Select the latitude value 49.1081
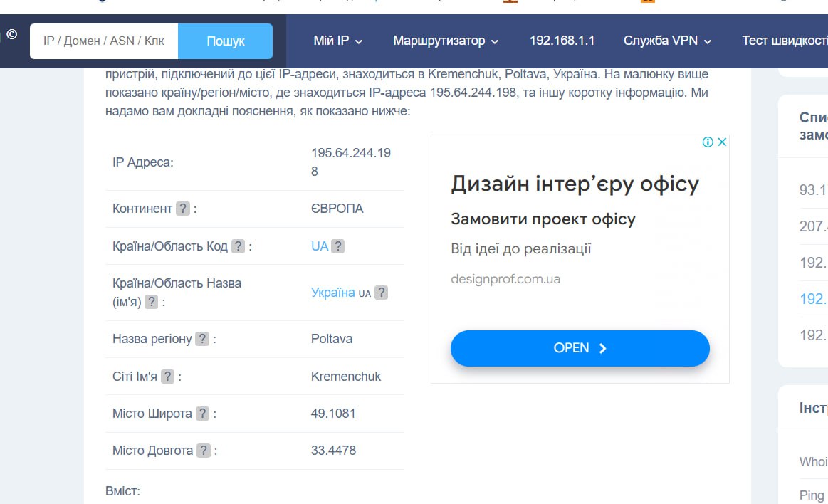The height and width of the screenshot is (504, 828). tap(333, 413)
